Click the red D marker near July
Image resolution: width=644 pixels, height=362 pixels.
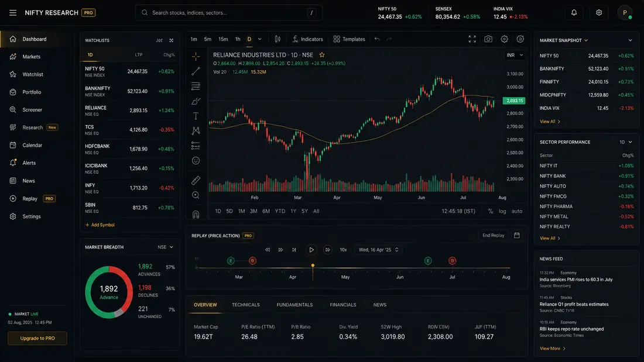coord(452,261)
